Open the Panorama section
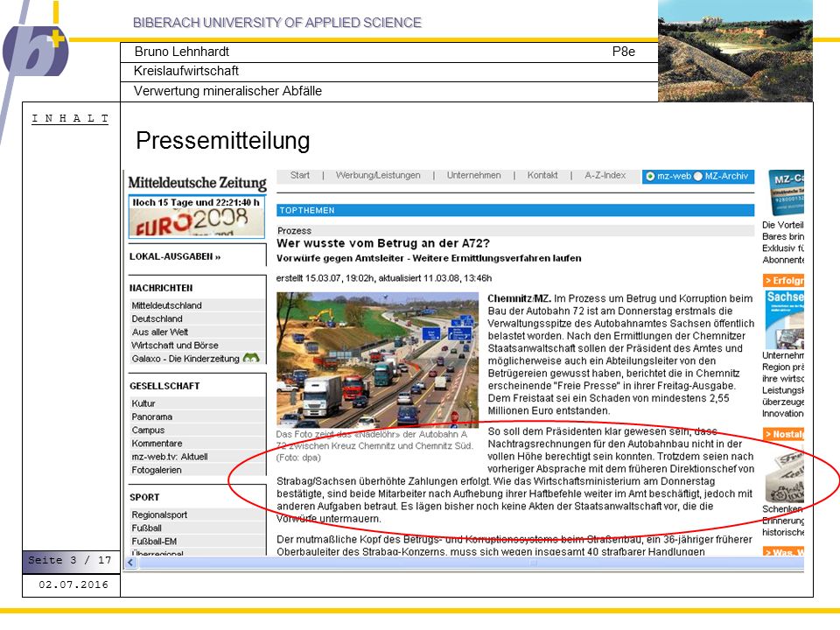840x630 pixels. click(x=151, y=416)
